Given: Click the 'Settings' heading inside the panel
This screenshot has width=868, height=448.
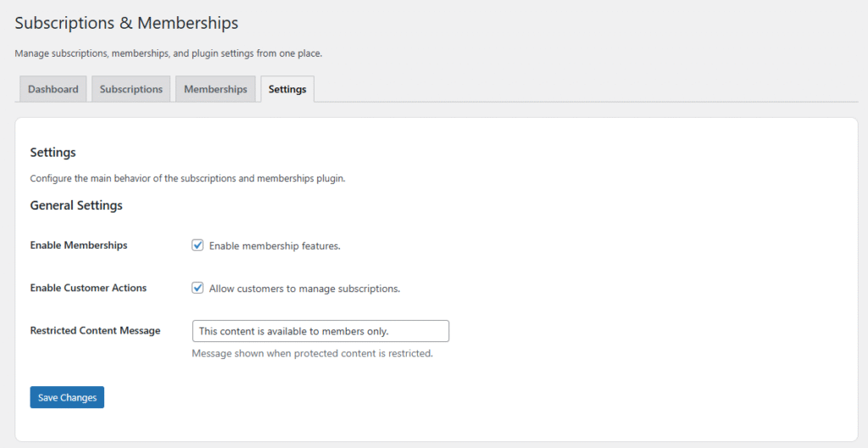Looking at the screenshot, I should coord(53,153).
